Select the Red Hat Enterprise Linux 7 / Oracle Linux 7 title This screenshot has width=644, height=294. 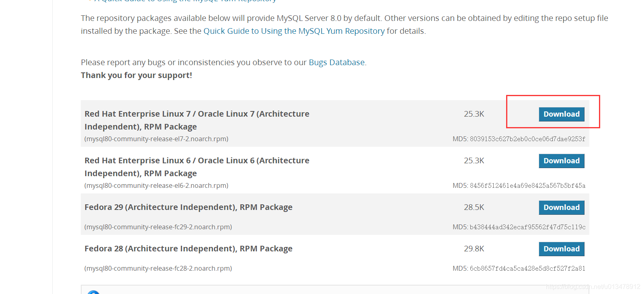tap(197, 120)
